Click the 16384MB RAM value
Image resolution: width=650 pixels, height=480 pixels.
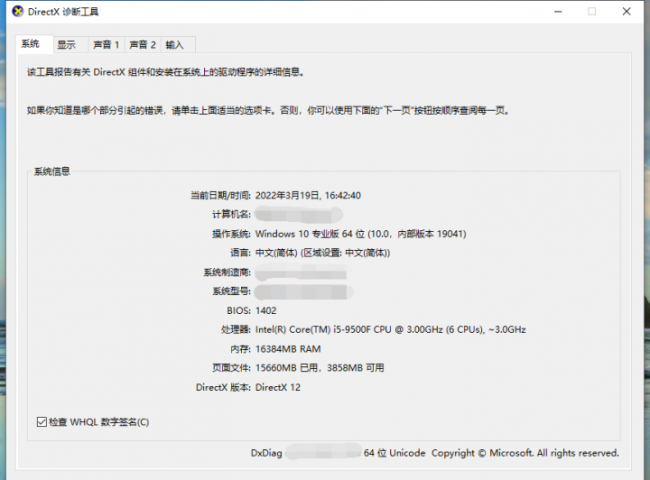(x=288, y=349)
